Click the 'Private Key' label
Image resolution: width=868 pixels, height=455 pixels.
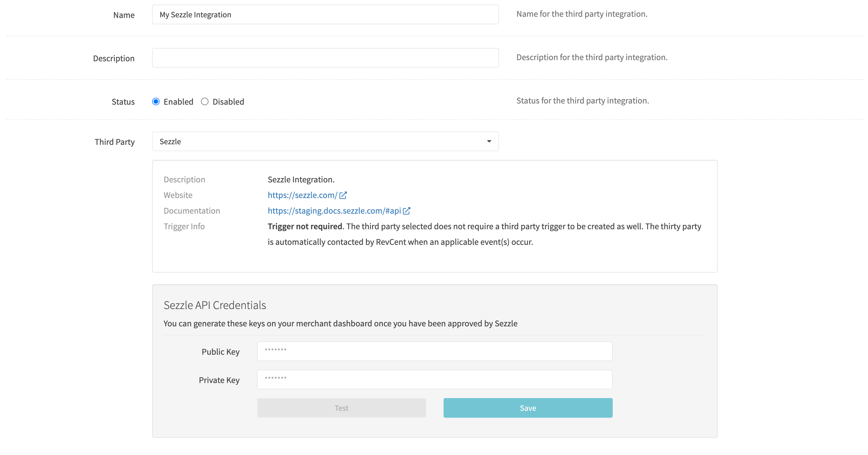(219, 380)
